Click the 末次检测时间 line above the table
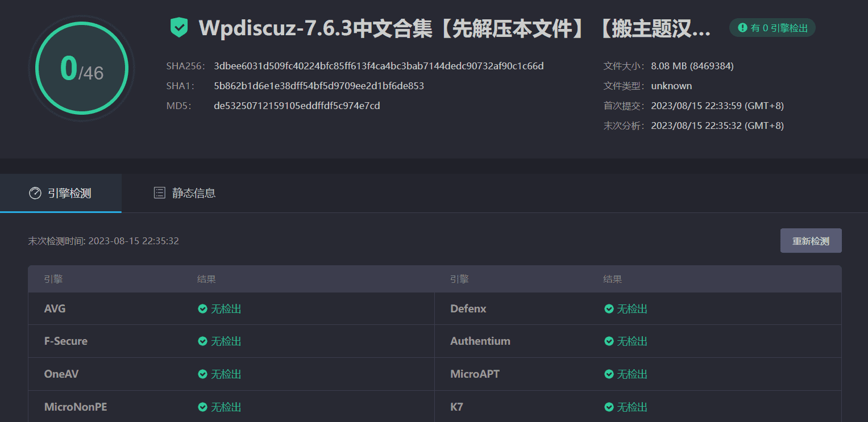 tap(103, 241)
